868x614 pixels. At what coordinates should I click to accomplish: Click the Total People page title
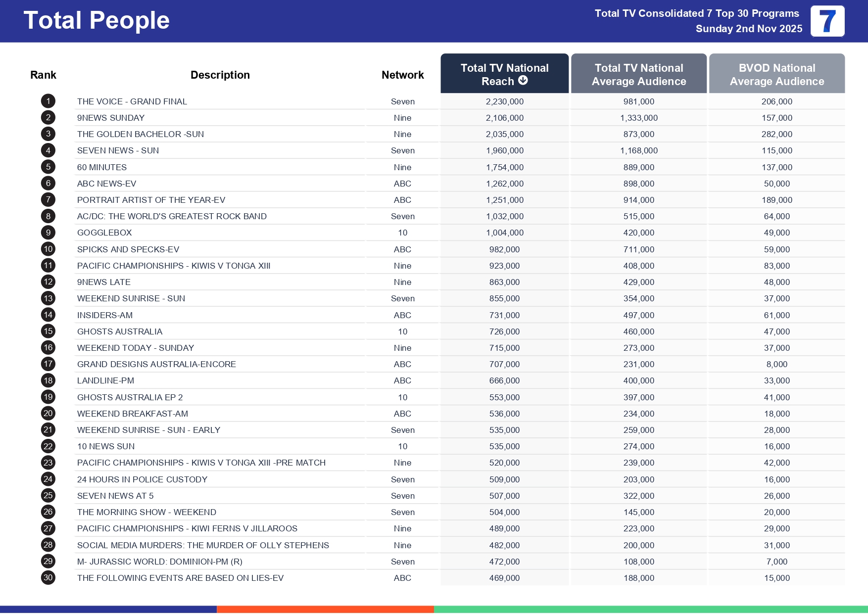click(96, 21)
